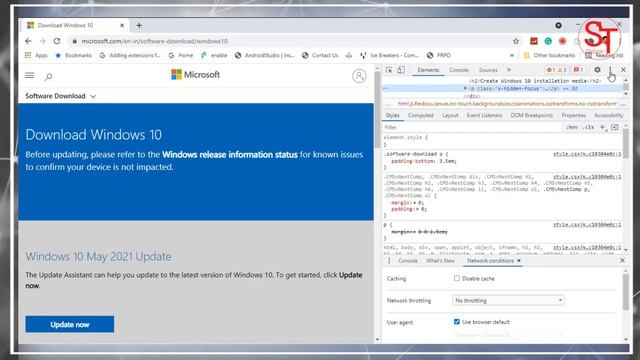The height and width of the screenshot is (360, 640).
Task: Open the Event Listeners pane tab
Action: (484, 116)
